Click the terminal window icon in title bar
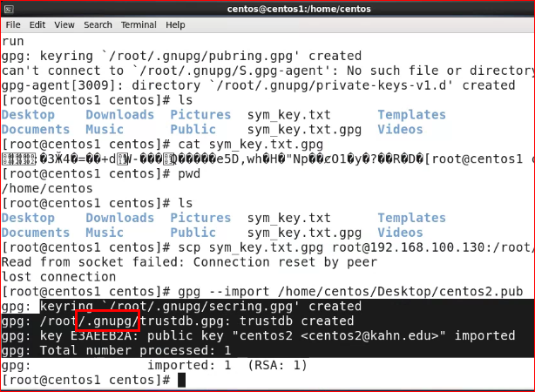 pyautogui.click(x=9, y=10)
